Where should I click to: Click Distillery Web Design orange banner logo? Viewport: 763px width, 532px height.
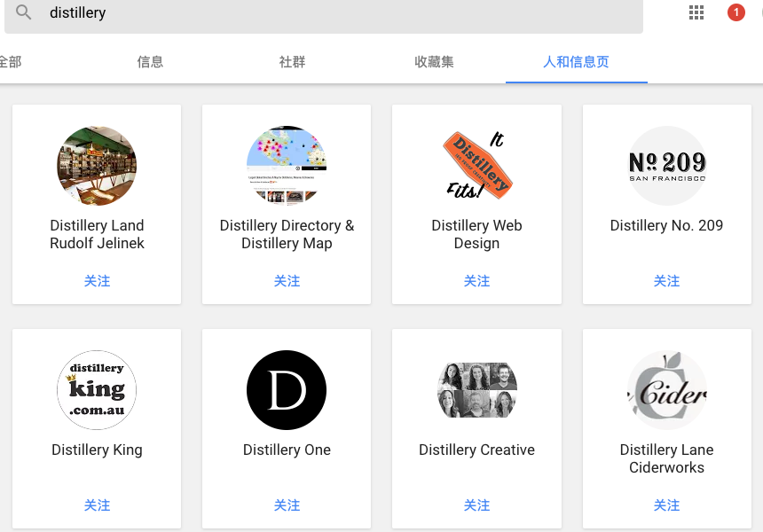tap(476, 166)
